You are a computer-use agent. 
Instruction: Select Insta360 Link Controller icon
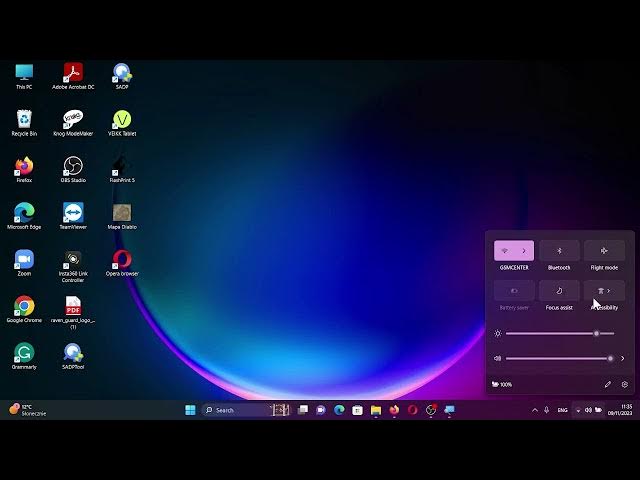pyautogui.click(x=73, y=266)
